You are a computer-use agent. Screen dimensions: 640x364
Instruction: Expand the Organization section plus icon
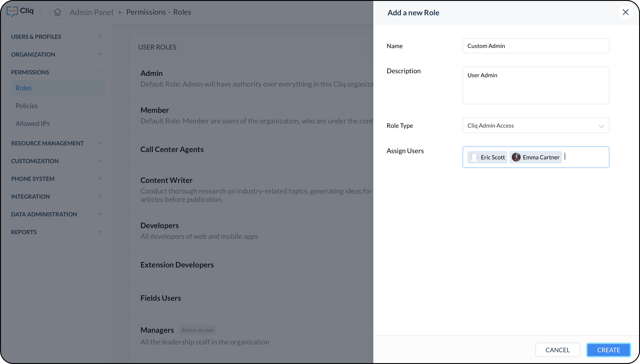(100, 54)
